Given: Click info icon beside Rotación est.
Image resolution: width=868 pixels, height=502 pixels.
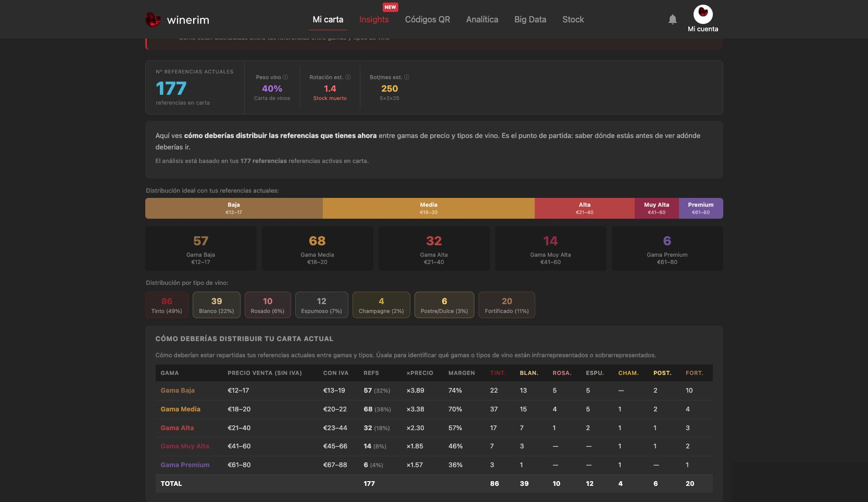Looking at the screenshot, I should point(348,77).
